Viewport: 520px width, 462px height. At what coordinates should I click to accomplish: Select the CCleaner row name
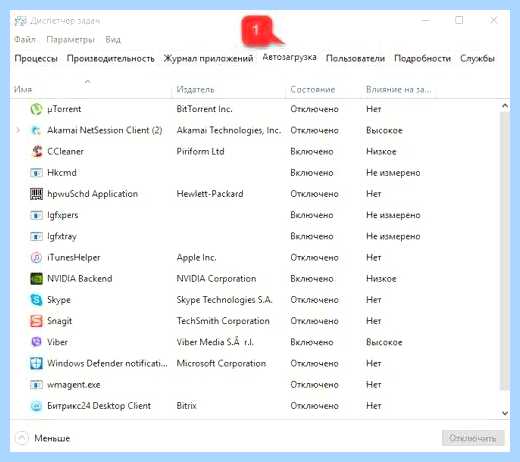point(65,152)
